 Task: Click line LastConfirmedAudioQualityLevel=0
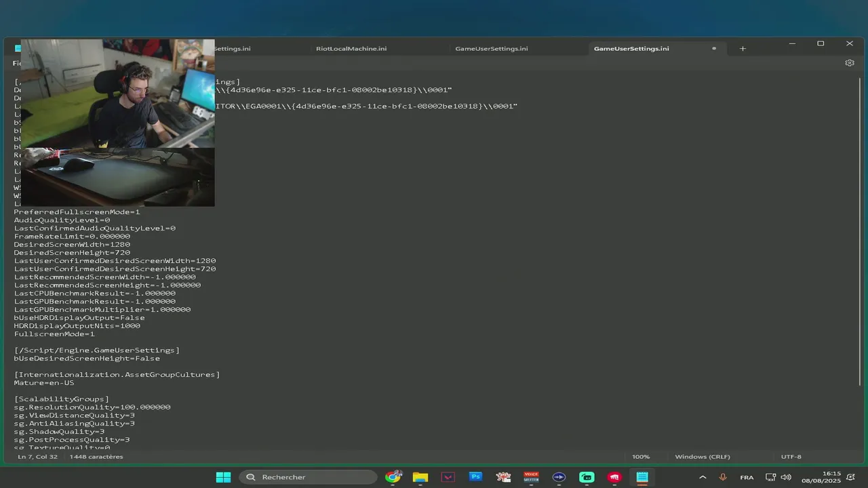click(x=95, y=228)
